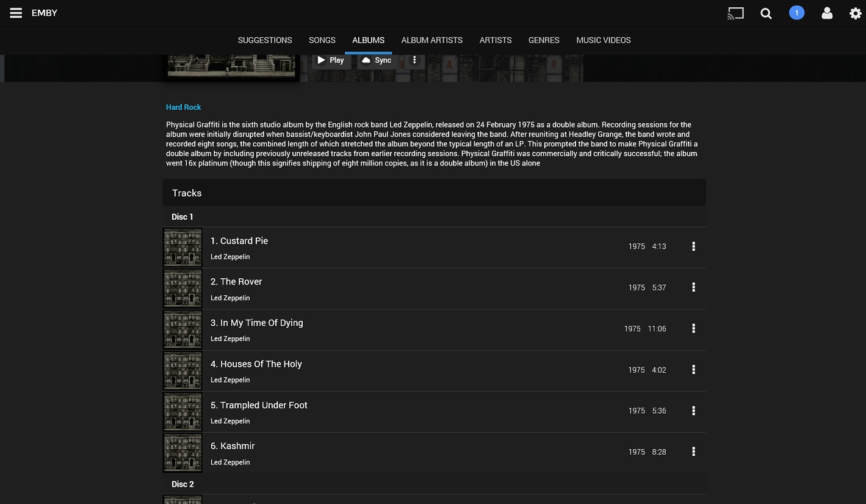The width and height of the screenshot is (866, 504).
Task: Click the album cover art image
Action: (x=231, y=66)
